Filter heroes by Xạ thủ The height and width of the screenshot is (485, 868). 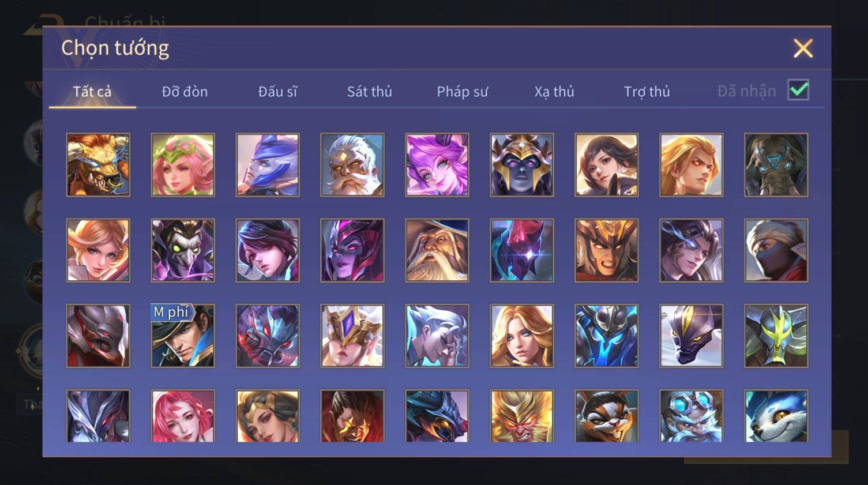click(x=554, y=91)
